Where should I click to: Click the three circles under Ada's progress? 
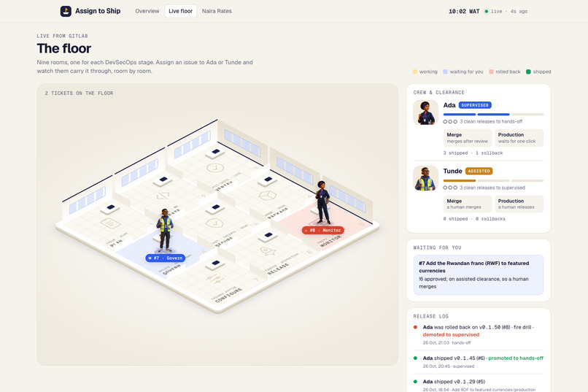[450, 121]
